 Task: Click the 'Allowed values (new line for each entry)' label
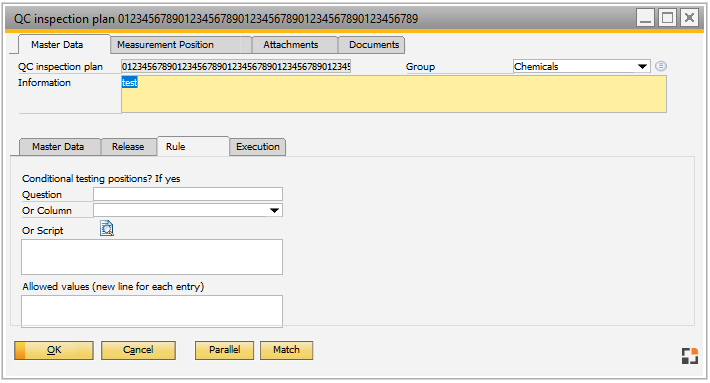(x=113, y=287)
